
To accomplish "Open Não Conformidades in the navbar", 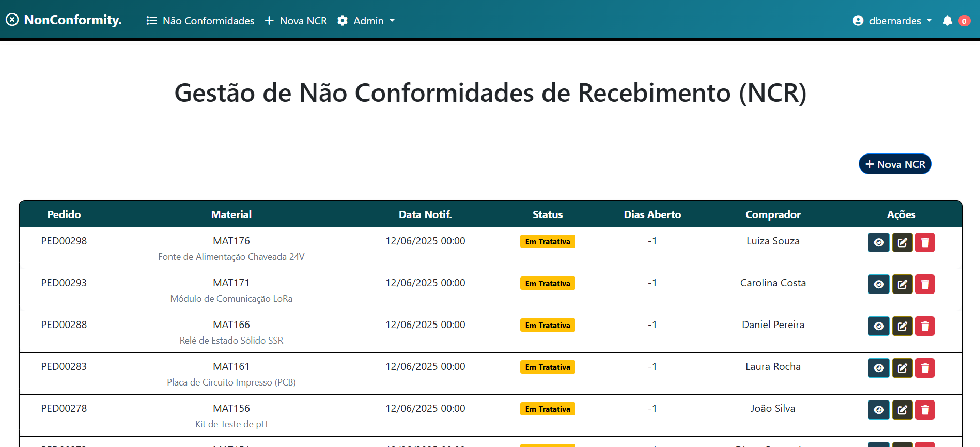I will pos(200,21).
